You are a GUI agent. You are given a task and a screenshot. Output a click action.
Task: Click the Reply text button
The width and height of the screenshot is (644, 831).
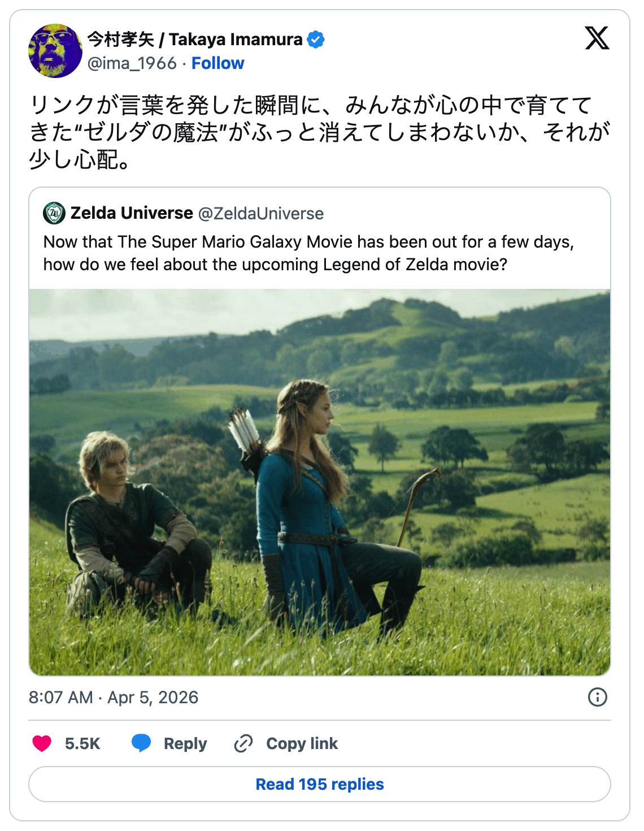click(185, 743)
